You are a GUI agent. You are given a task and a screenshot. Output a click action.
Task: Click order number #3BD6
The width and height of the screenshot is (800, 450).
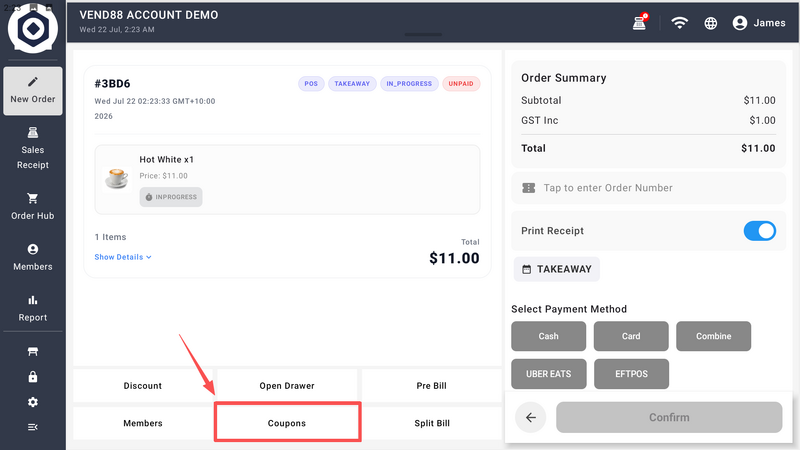(x=112, y=84)
